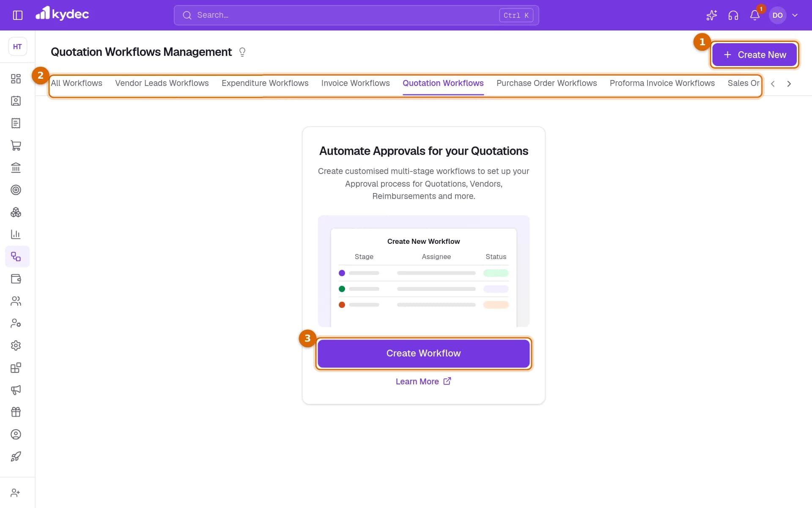Open the AI sparkle assistant icon
The image size is (812, 508).
tap(711, 15)
